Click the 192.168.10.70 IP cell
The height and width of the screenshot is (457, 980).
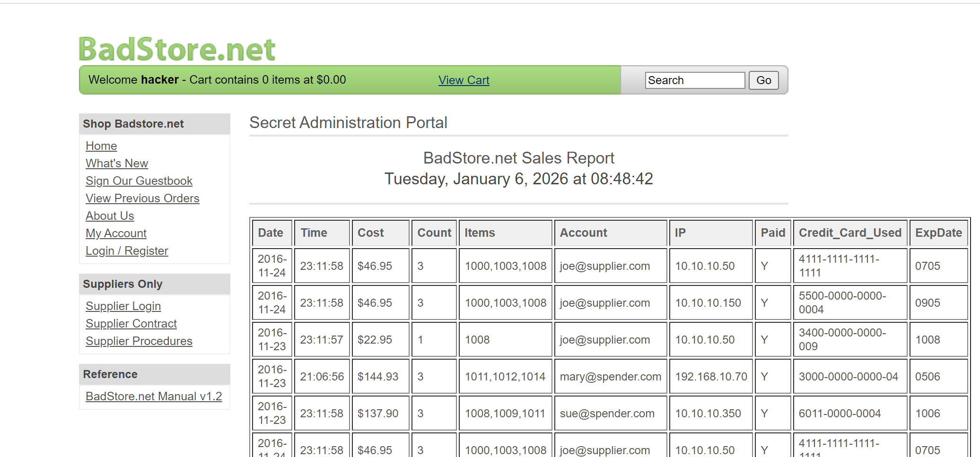[x=711, y=377]
